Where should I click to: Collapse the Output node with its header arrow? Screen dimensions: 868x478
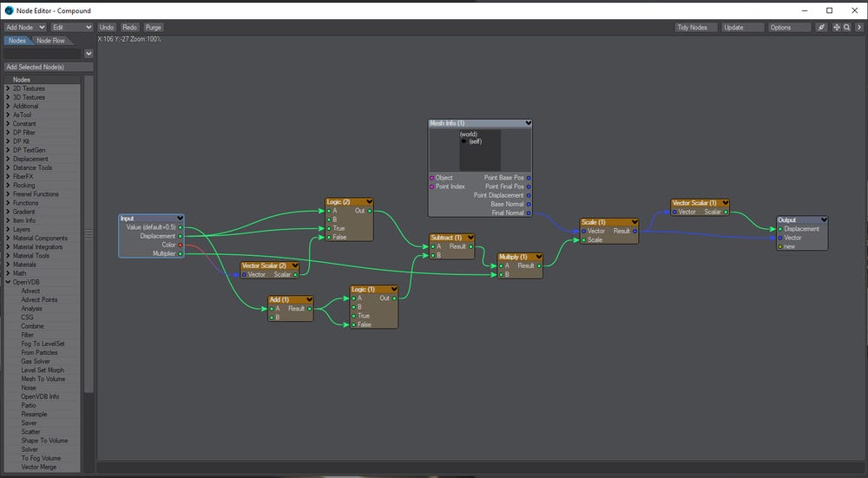click(x=824, y=220)
